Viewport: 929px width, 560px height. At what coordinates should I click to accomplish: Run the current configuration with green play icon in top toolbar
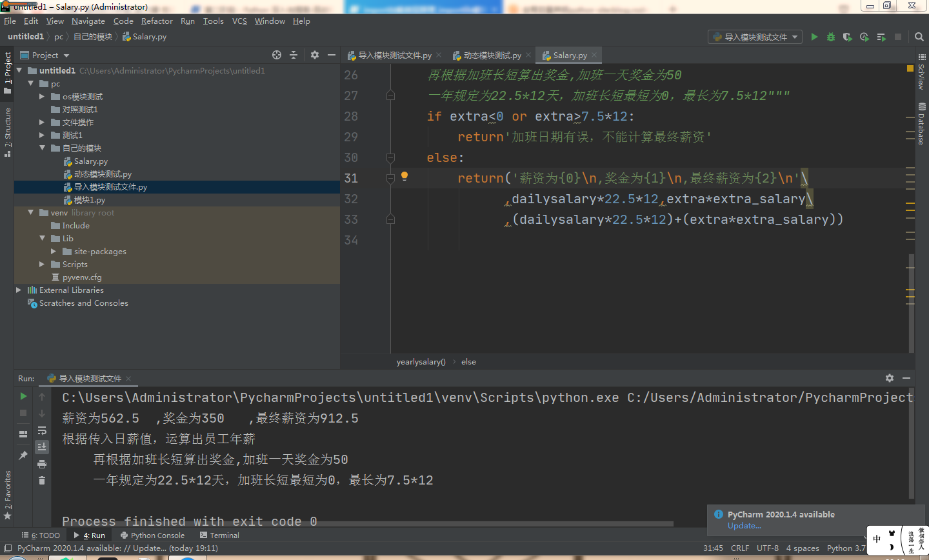tap(814, 37)
